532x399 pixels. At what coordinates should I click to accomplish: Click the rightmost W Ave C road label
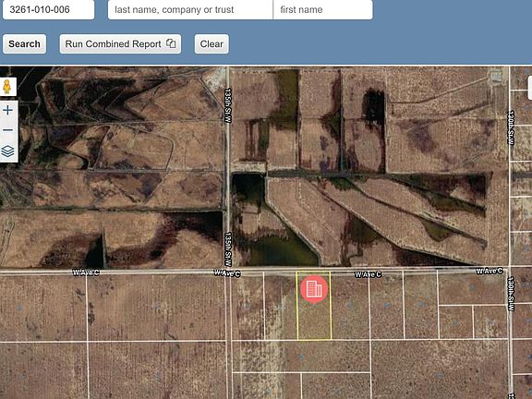[490, 271]
